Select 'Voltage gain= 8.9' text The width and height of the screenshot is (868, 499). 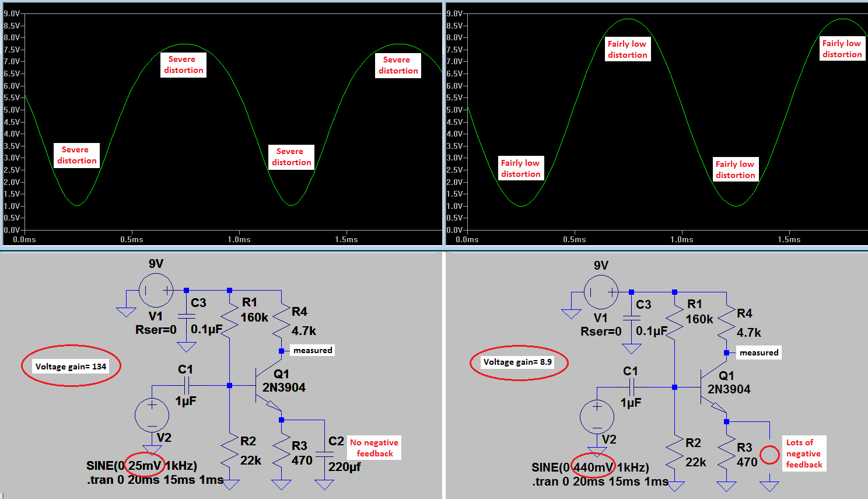click(517, 362)
